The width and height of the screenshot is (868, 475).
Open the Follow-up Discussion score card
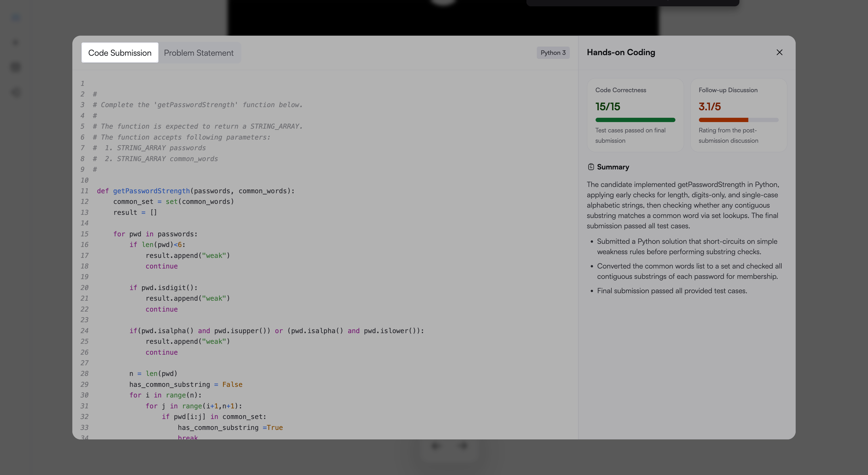[x=739, y=115]
